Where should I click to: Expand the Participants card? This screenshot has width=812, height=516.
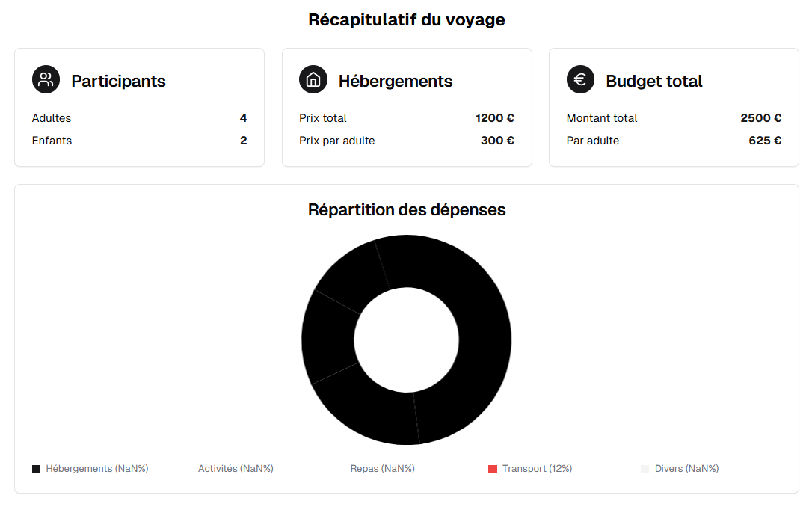[139, 107]
